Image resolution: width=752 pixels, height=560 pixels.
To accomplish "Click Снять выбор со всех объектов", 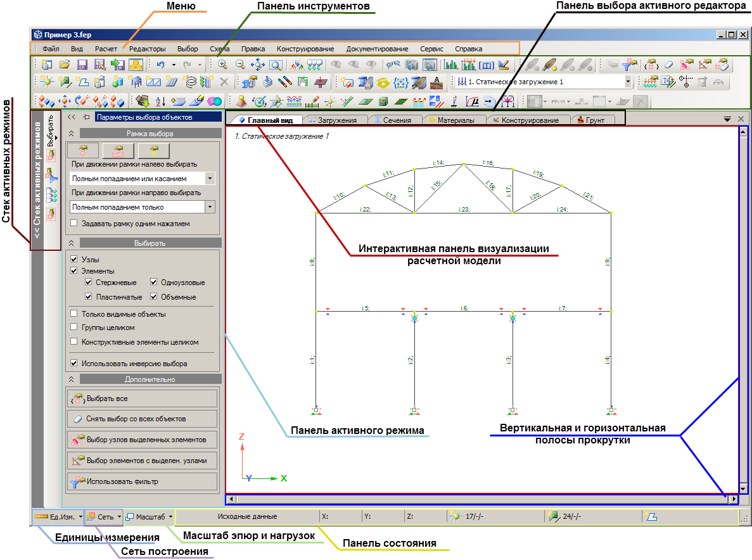I will [x=142, y=419].
